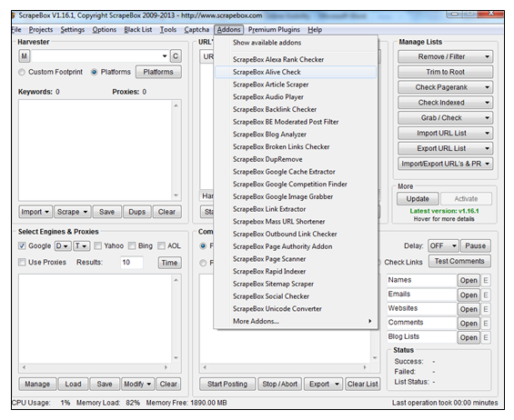The image size is (514, 420).
Task: Open the Grab / Check dropdown
Action: click(445, 117)
